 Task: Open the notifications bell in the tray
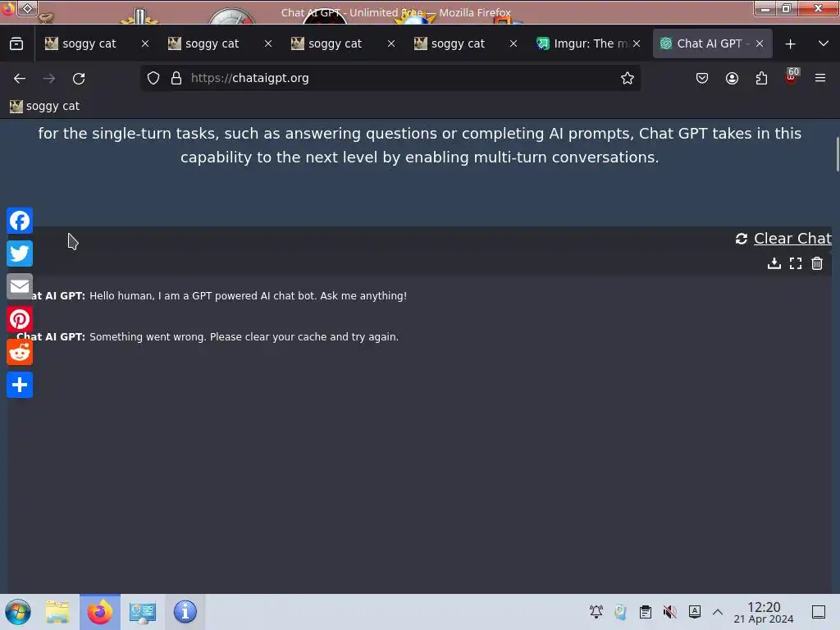pos(596,612)
